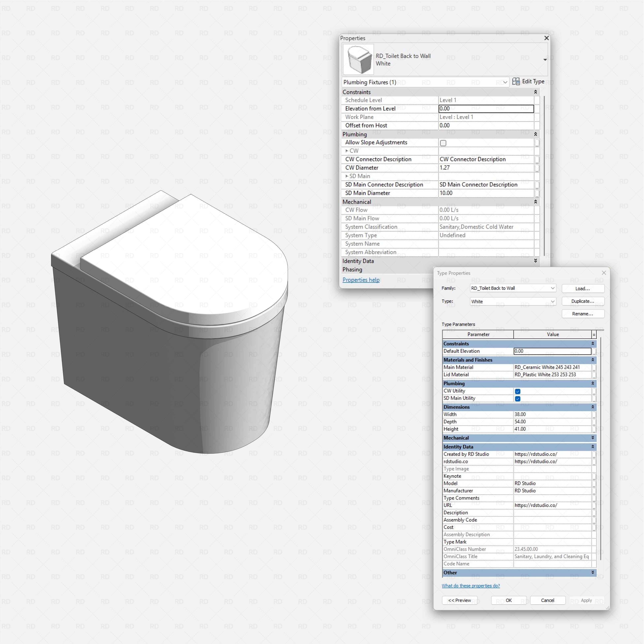
Task: Click the << Preview button
Action: (x=460, y=600)
